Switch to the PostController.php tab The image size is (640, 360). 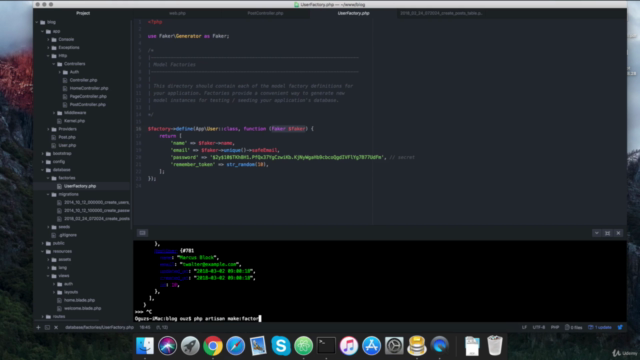(x=265, y=13)
